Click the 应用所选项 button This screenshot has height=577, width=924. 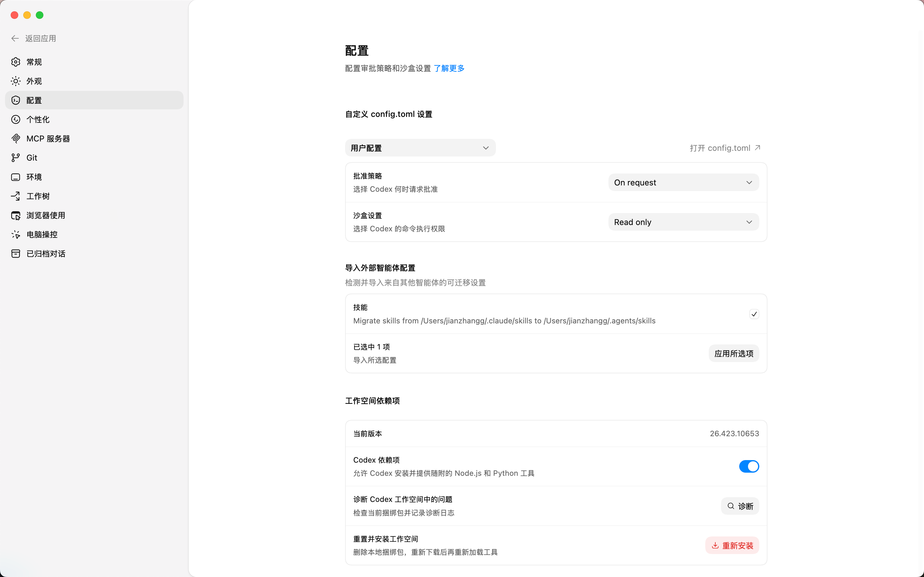point(733,354)
